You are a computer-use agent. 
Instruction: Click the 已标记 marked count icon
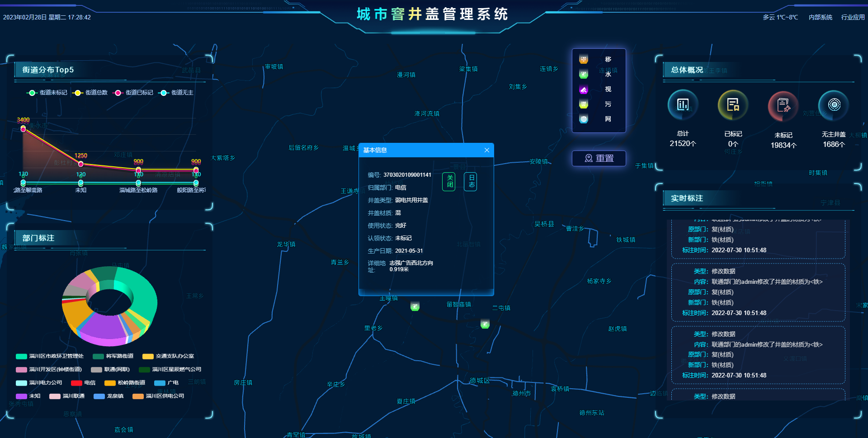(x=733, y=105)
